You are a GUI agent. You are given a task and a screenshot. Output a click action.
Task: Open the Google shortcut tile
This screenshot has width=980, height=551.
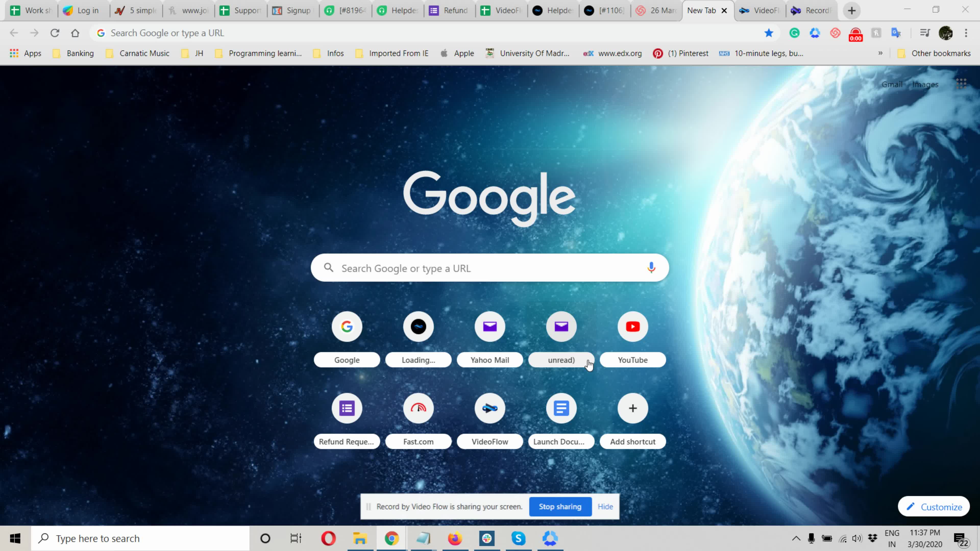(x=347, y=339)
